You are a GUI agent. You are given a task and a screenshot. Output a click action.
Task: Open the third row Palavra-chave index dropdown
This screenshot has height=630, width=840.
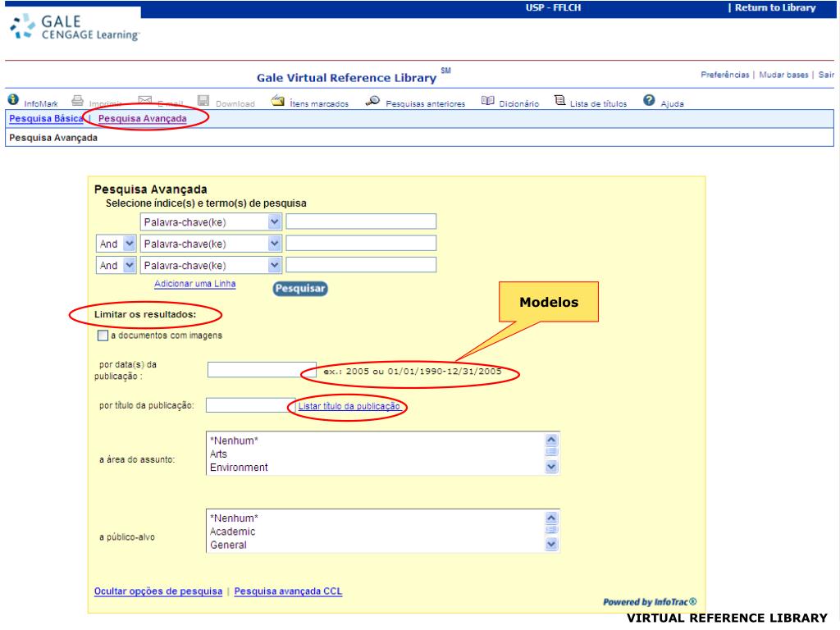tap(211, 265)
